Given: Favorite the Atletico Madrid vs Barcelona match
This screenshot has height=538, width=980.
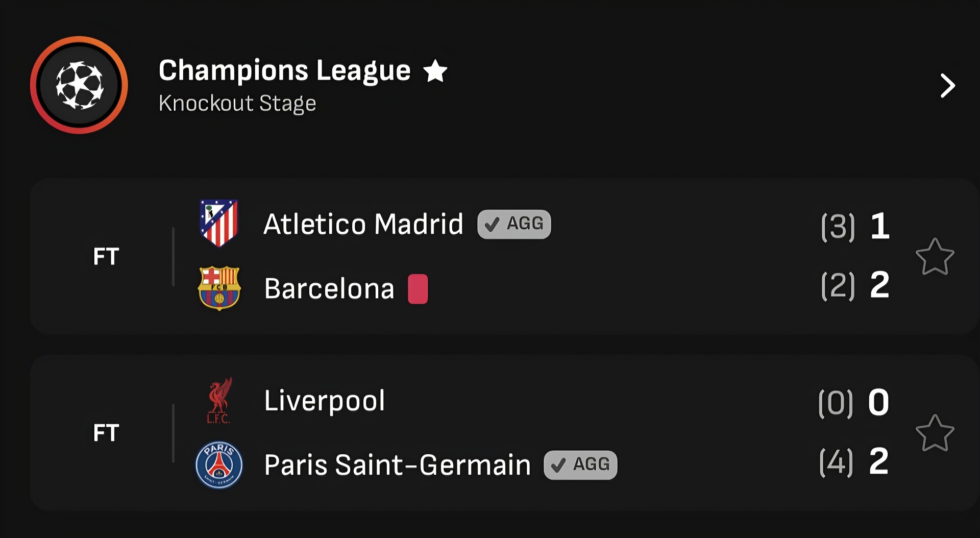Looking at the screenshot, I should point(935,257).
